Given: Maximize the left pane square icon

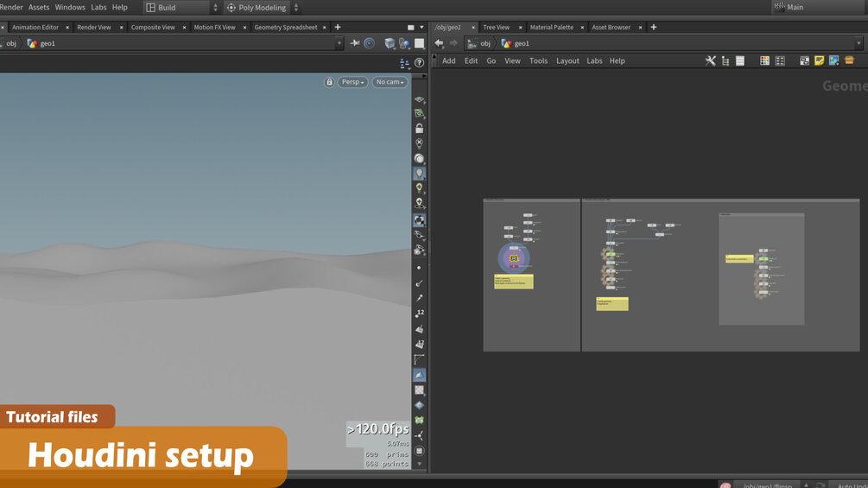Looking at the screenshot, I should click(411, 27).
